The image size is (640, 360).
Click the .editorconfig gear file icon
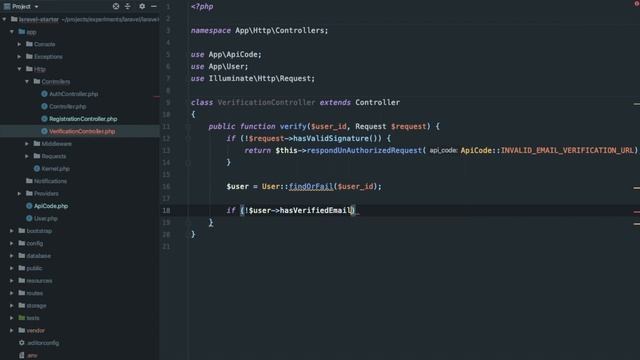pos(22,343)
